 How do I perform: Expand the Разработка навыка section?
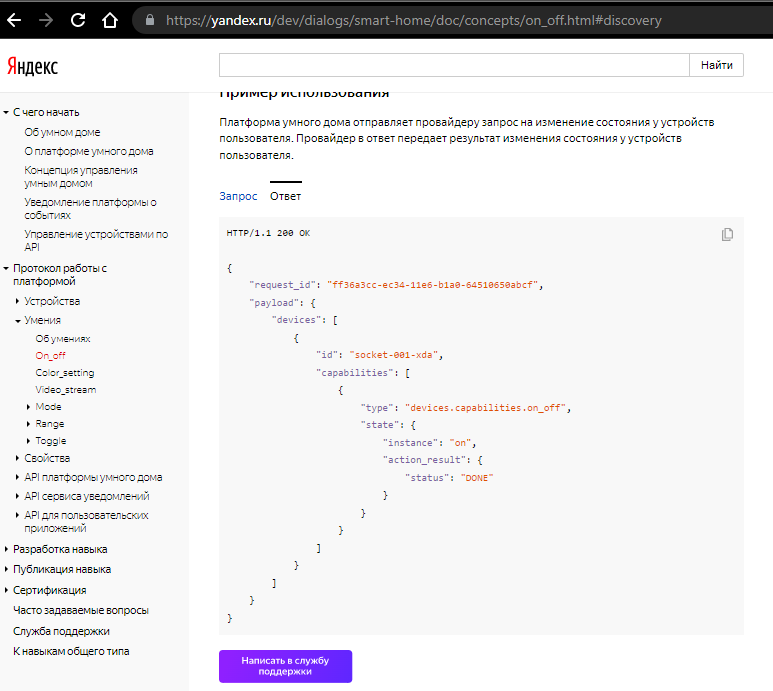pyautogui.click(x=7, y=550)
